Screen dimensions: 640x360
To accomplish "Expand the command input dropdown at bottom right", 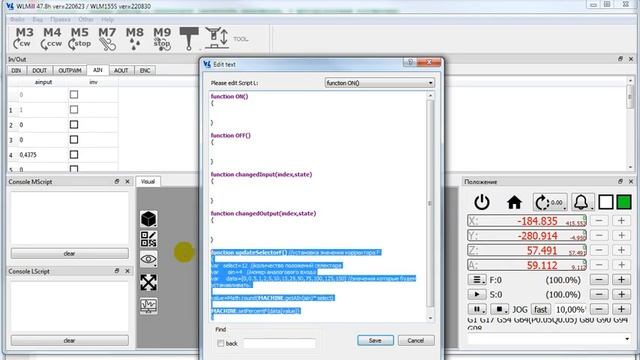I will click(x=627, y=339).
